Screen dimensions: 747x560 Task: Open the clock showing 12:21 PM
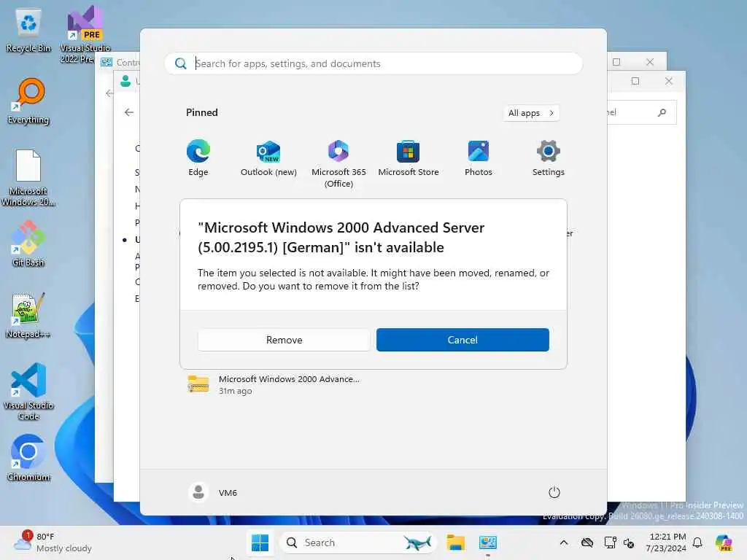pyautogui.click(x=665, y=542)
